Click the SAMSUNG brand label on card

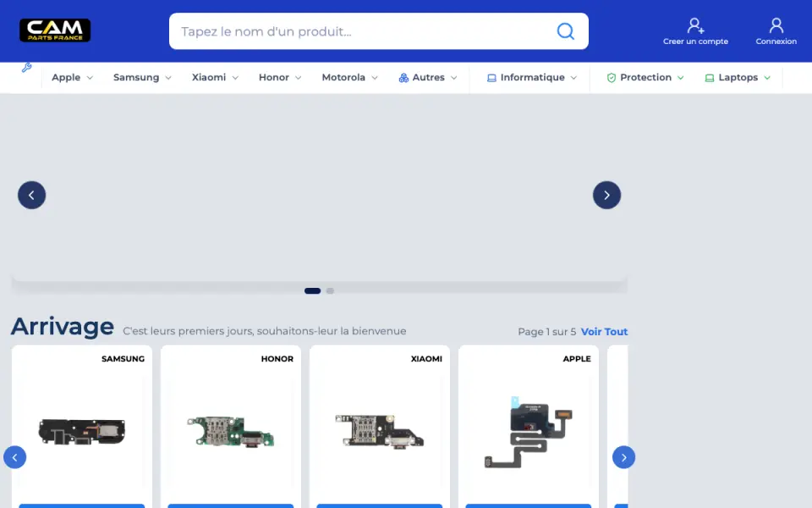123,359
